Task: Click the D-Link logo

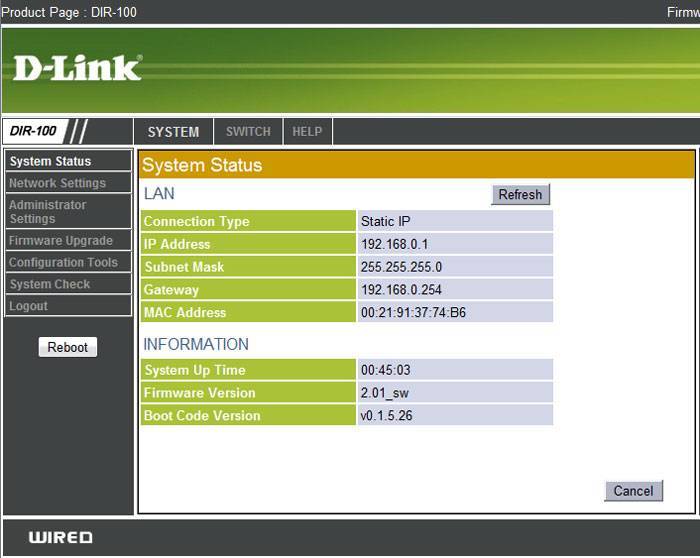Action: coord(78,68)
